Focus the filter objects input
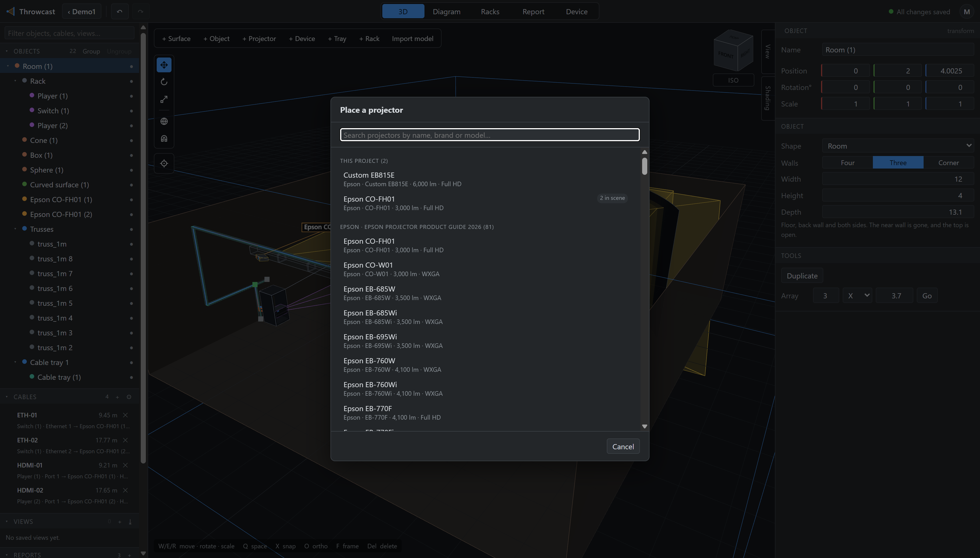This screenshot has height=558, width=980. [x=70, y=33]
